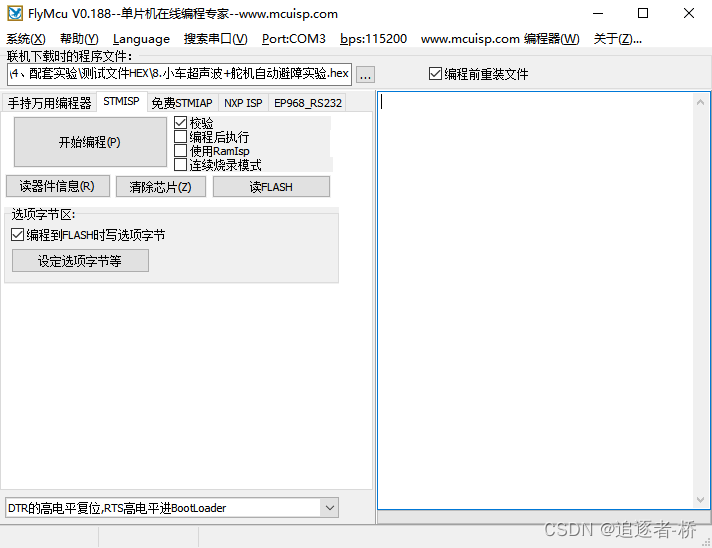Maximize the FlyMcu window
Image resolution: width=712 pixels, height=548 pixels.
[643, 13]
